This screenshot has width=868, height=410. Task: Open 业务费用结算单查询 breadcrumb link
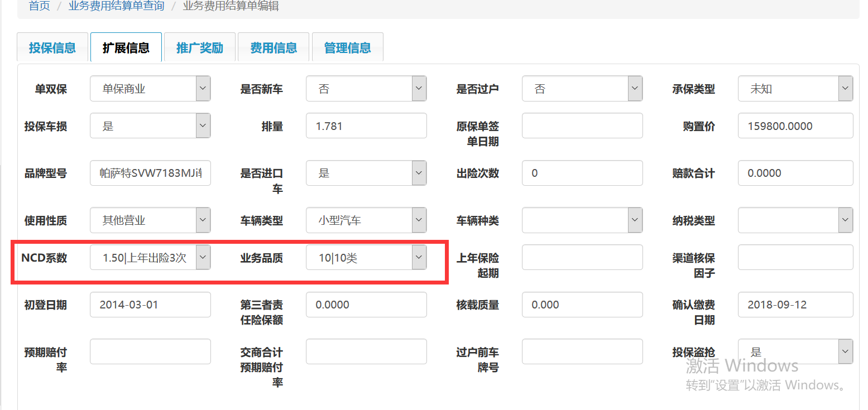(x=117, y=6)
